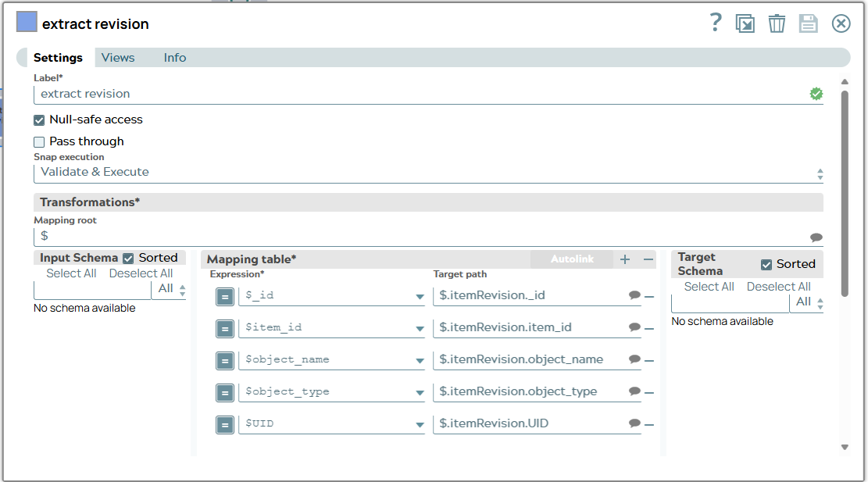Remove the $_id mapping row
Screen dimensions: 868x482
coord(649,297)
